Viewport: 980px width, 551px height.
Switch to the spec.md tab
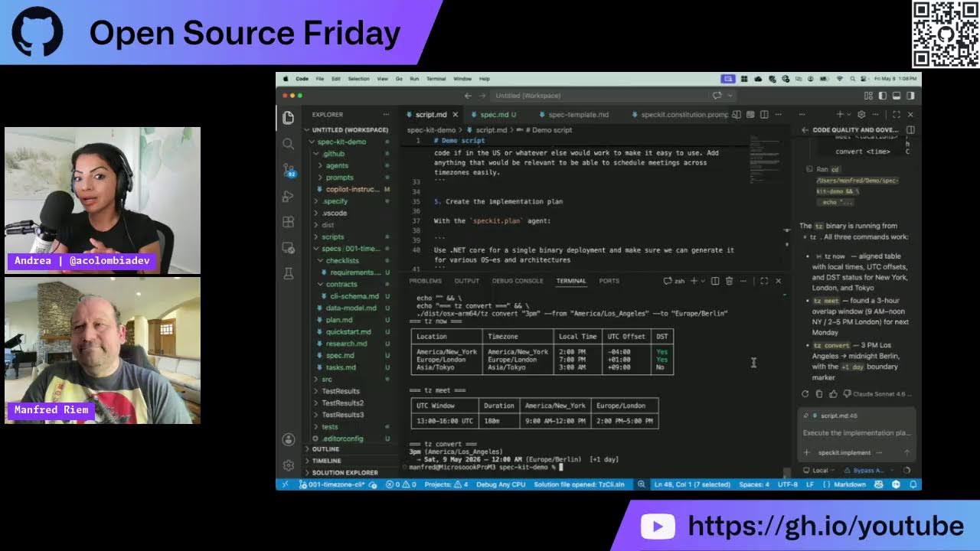493,115
